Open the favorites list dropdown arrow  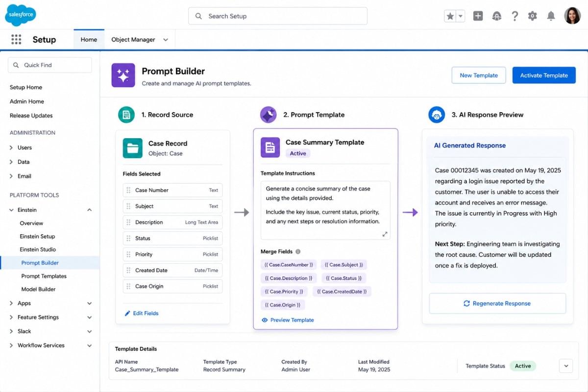(461, 16)
